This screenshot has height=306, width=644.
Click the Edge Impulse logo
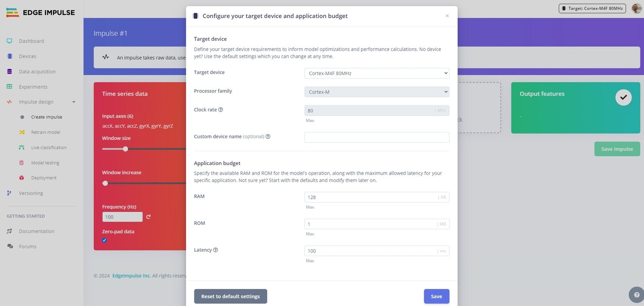(x=40, y=12)
